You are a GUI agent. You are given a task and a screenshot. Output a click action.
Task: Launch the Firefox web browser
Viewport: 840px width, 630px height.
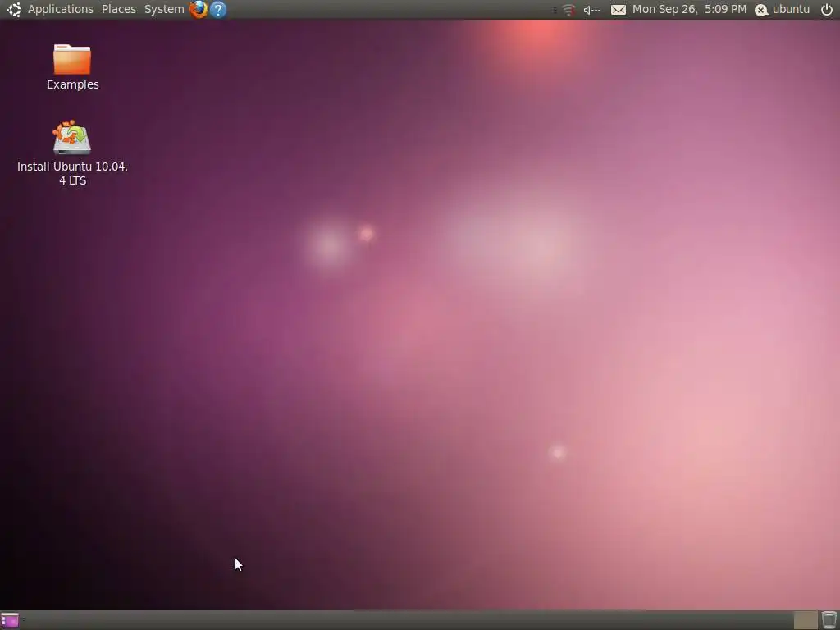coord(199,9)
